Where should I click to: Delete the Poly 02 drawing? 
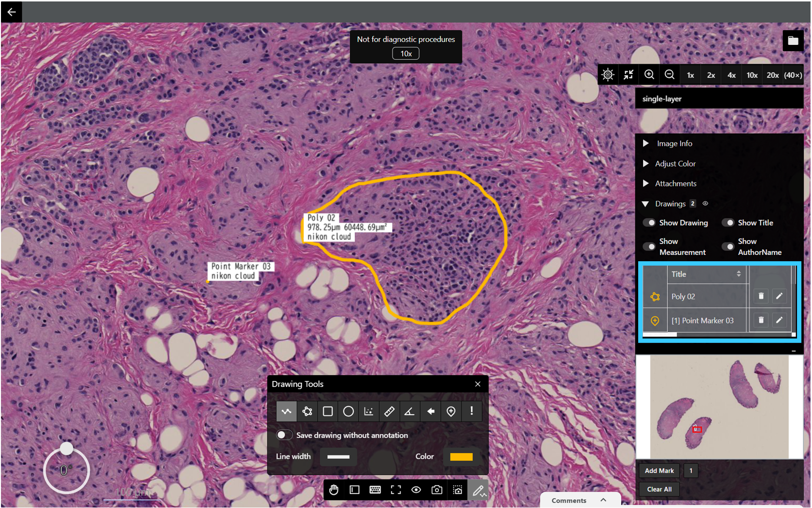coord(761,296)
